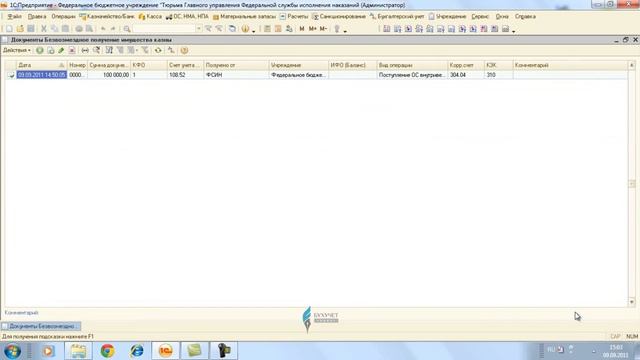Open the Действия dropdown menu
The width and height of the screenshot is (640, 360).
point(17,50)
